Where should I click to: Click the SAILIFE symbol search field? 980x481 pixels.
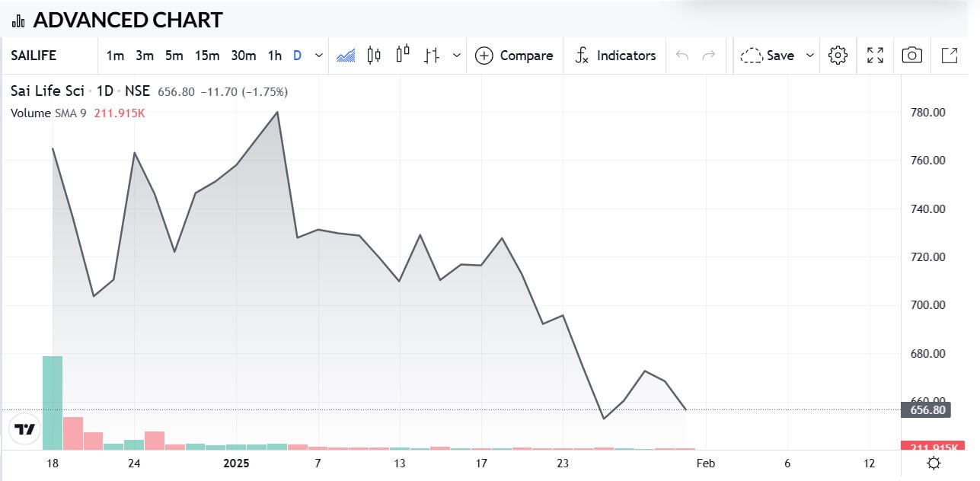[x=50, y=56]
